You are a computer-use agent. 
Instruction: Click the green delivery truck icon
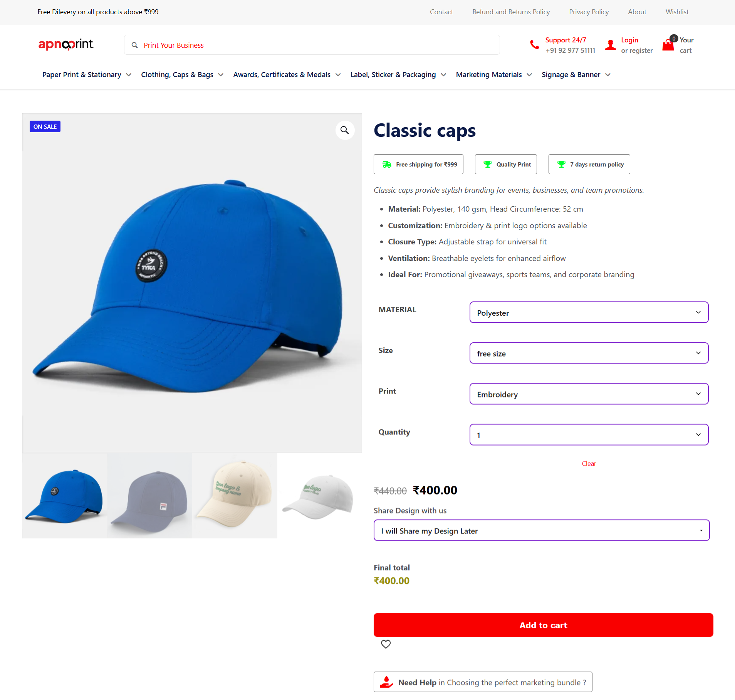click(x=386, y=165)
